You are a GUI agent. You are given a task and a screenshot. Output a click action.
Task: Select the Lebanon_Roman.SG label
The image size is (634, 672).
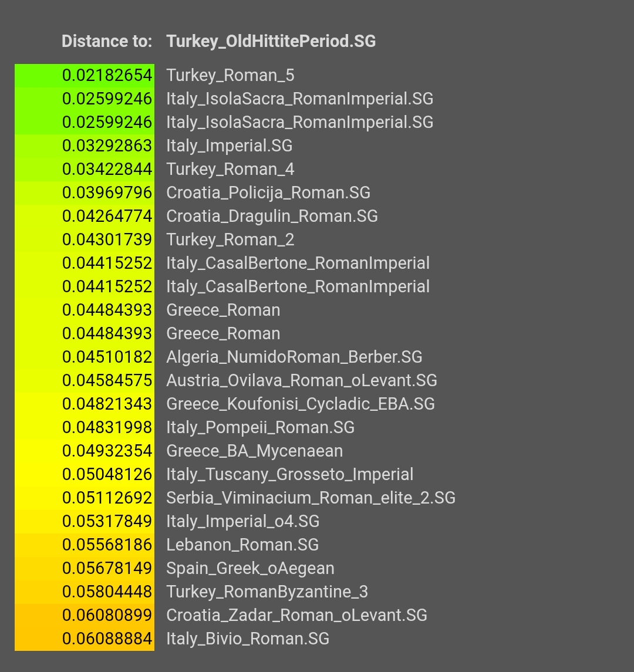pyautogui.click(x=242, y=545)
